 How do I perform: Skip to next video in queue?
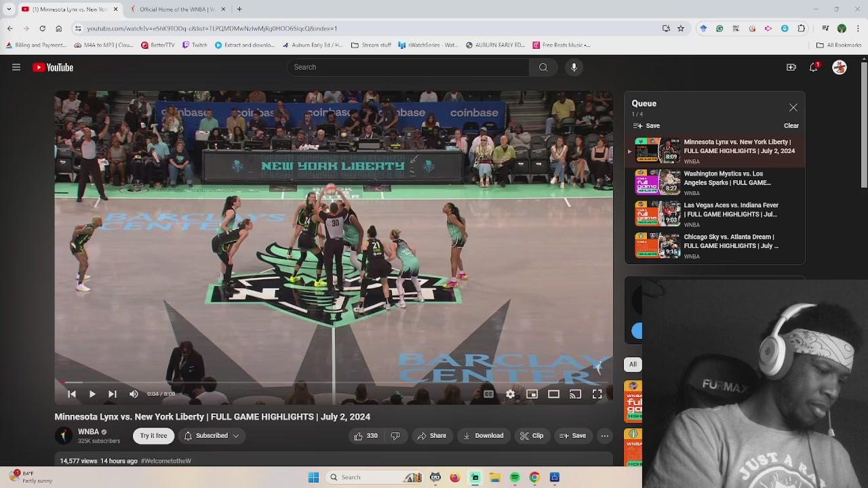[113, 394]
